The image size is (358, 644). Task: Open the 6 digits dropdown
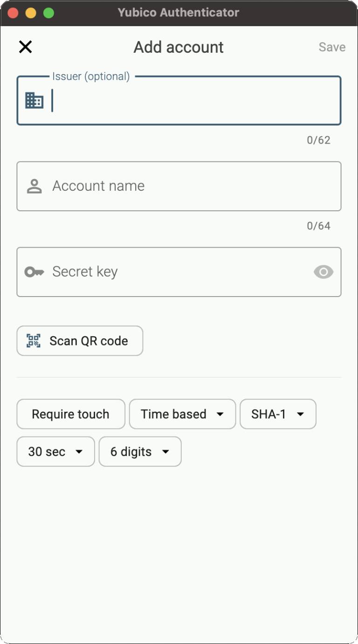click(139, 451)
